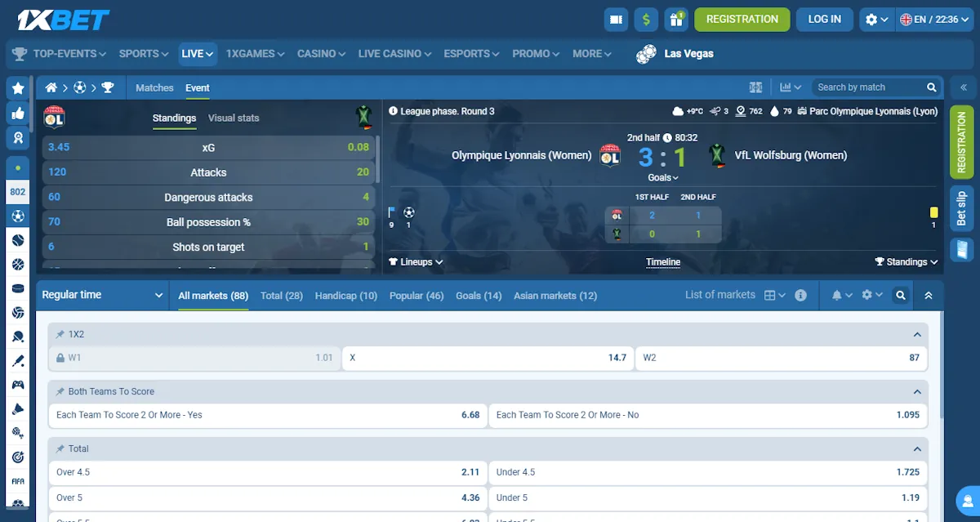Select the ice hockey sport icon

click(17, 288)
